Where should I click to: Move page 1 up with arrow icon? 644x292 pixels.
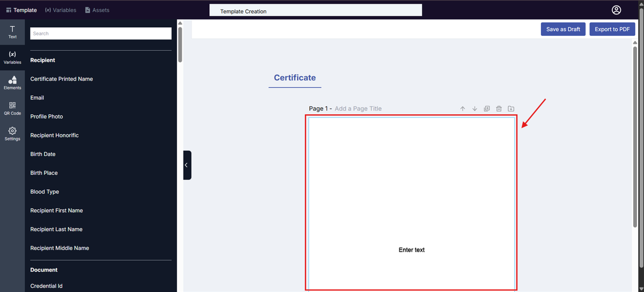click(463, 109)
